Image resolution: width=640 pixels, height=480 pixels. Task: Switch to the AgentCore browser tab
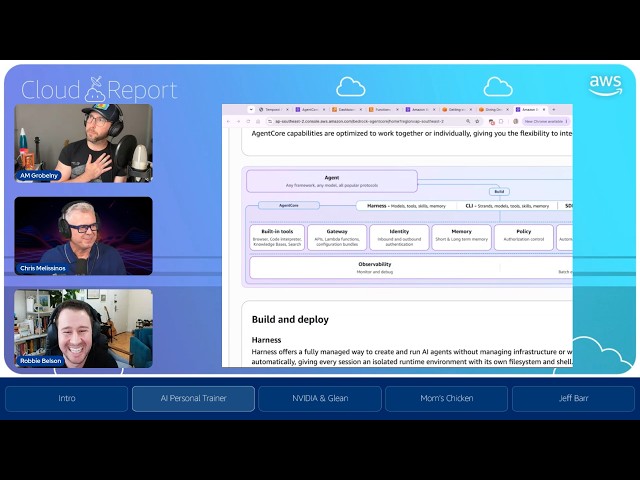point(310,109)
